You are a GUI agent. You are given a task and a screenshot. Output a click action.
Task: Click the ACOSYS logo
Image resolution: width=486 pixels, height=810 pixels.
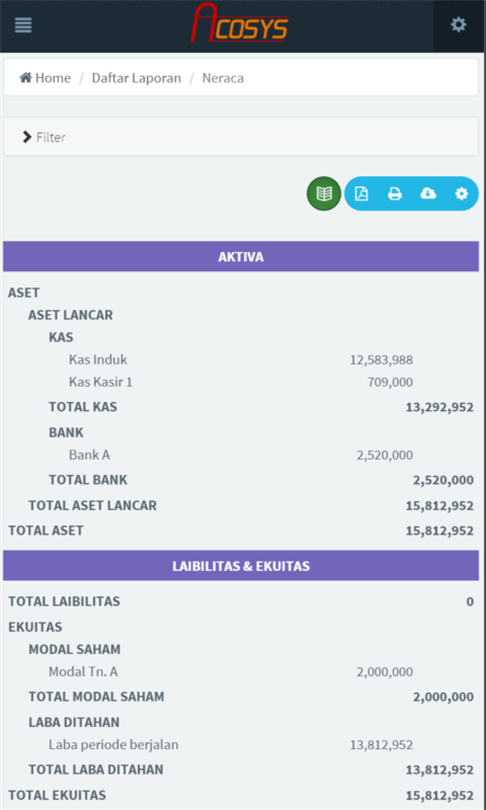coord(240,23)
